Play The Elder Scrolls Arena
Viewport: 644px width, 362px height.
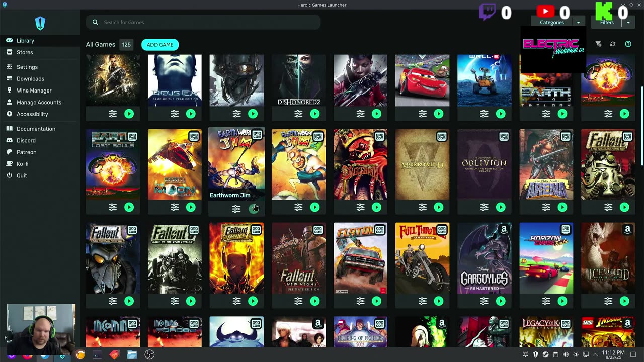click(562, 207)
